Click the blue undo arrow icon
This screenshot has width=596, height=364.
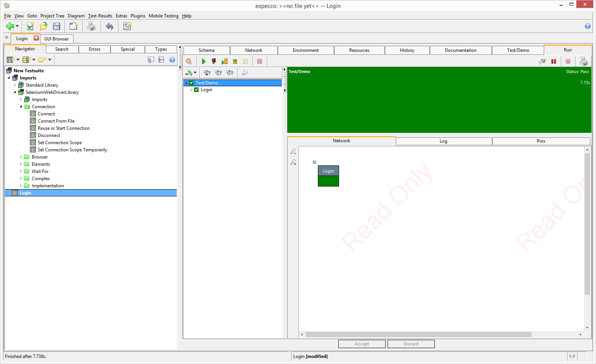[x=109, y=26]
